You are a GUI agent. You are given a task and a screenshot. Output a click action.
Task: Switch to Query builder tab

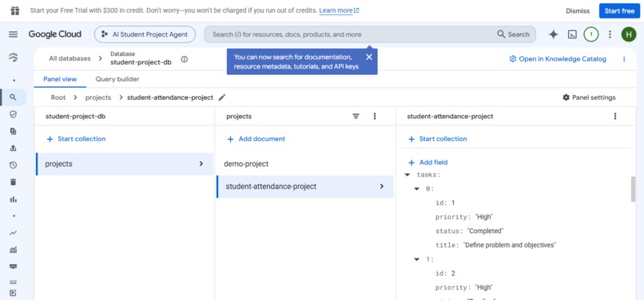click(x=117, y=79)
